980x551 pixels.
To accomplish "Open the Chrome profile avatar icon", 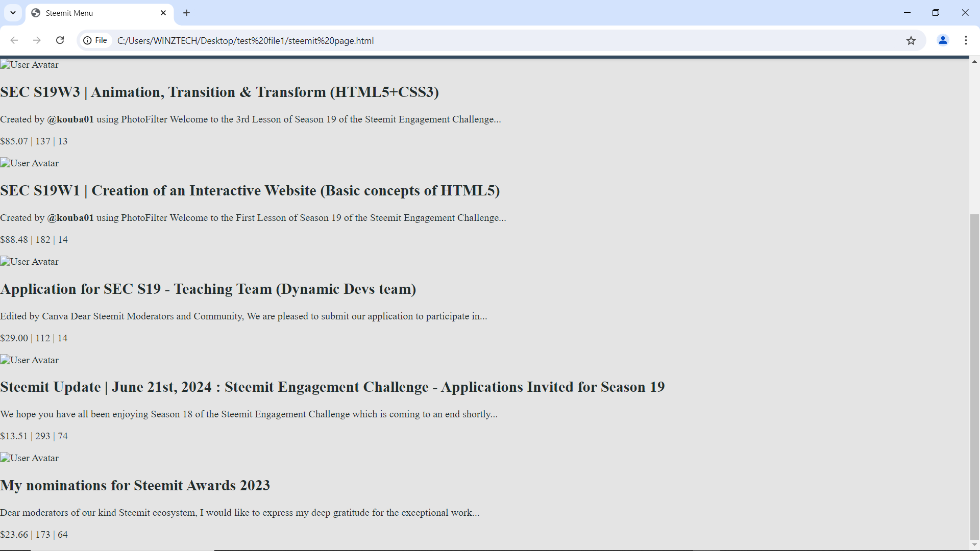I will [x=943, y=40].
